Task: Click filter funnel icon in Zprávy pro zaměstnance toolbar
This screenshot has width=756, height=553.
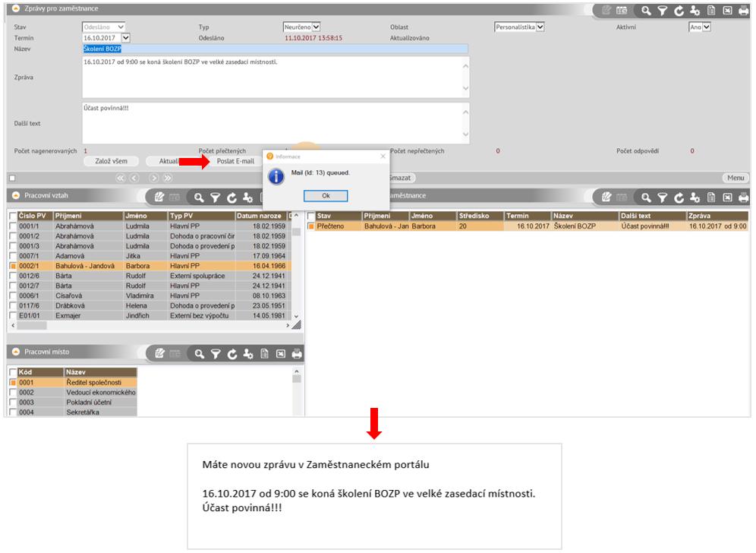Action: pyautogui.click(x=663, y=11)
